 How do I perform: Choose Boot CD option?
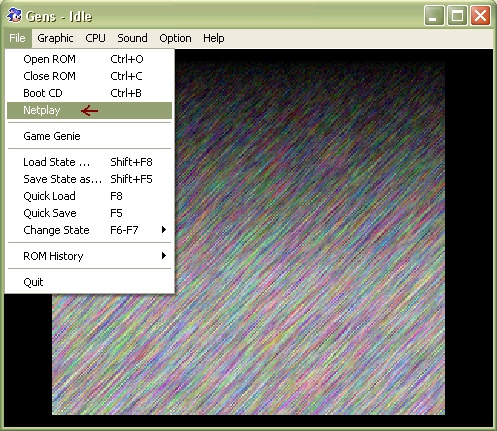(x=89, y=93)
